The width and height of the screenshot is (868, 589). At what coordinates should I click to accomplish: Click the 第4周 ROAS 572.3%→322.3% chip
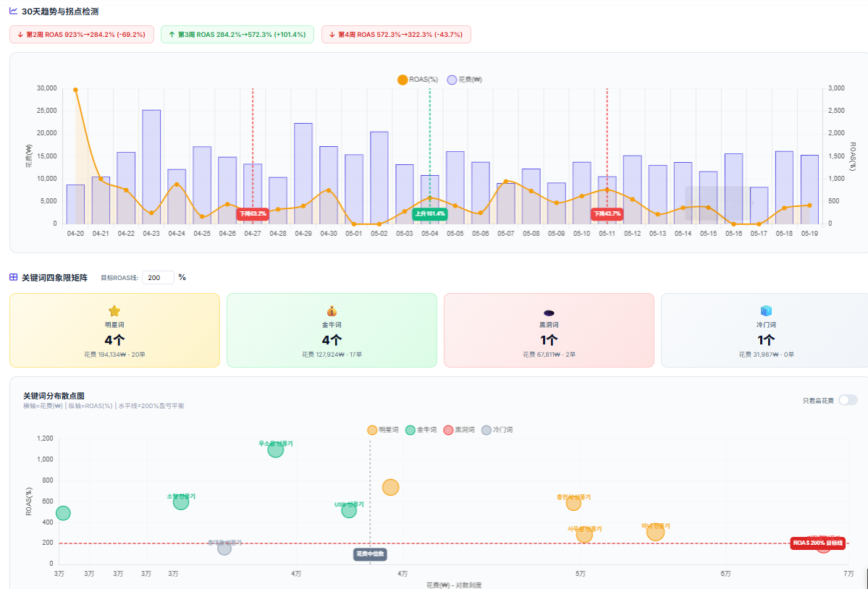click(x=397, y=34)
